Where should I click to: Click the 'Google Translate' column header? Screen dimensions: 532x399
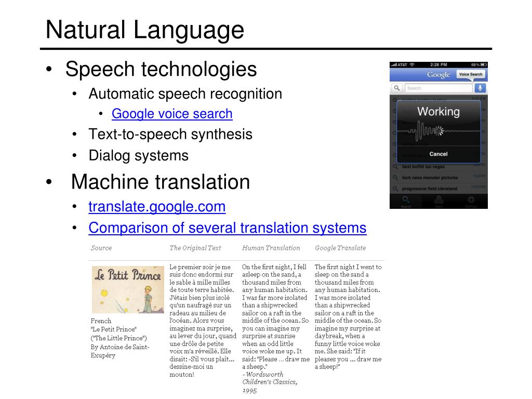[x=340, y=248]
